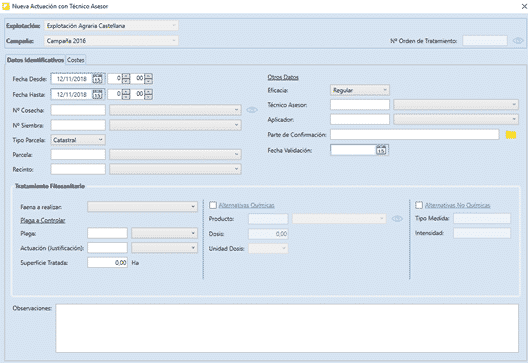
Task: Click the Nº Orden de Tratamiento field
Action: (x=485, y=41)
